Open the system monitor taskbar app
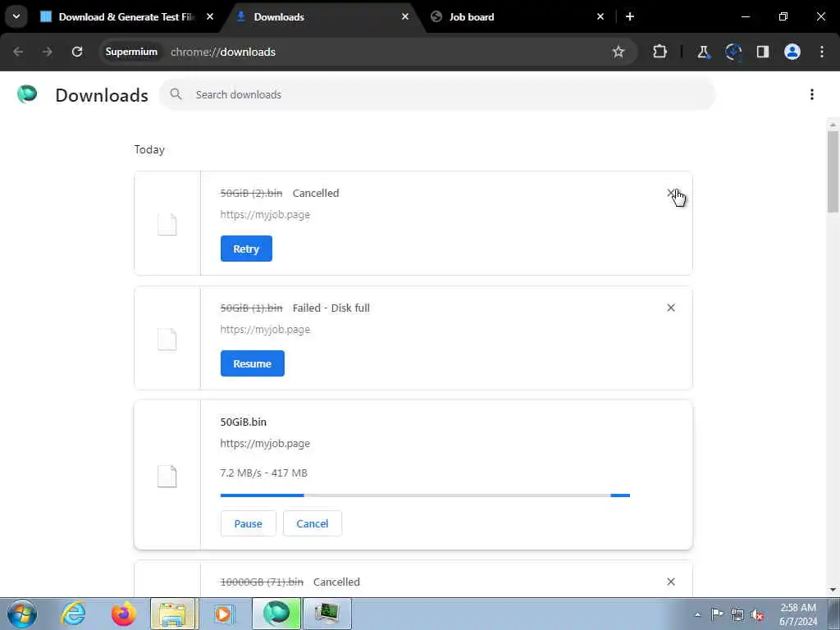The height and width of the screenshot is (630, 840). 326,614
